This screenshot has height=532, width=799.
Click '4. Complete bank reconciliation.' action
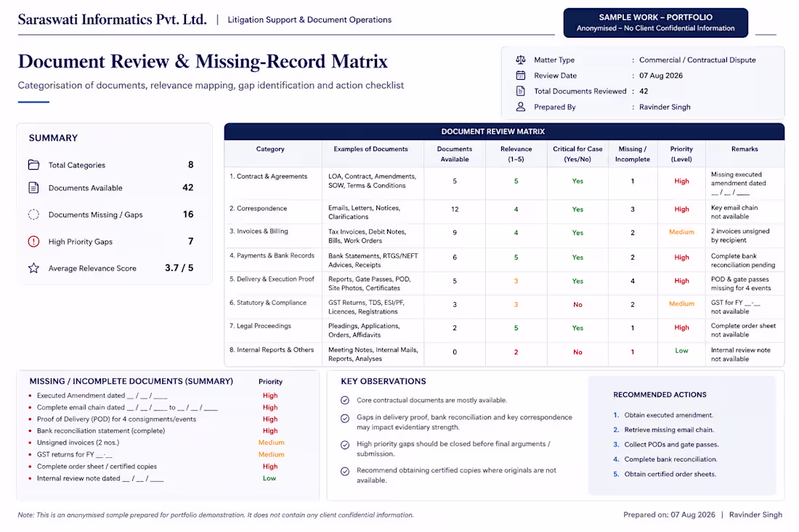tap(665, 459)
